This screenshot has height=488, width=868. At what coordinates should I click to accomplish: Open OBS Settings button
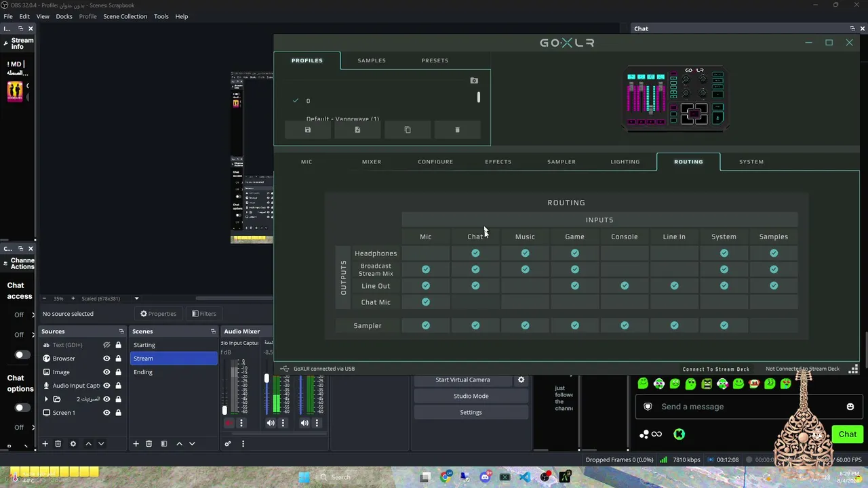[471, 413]
